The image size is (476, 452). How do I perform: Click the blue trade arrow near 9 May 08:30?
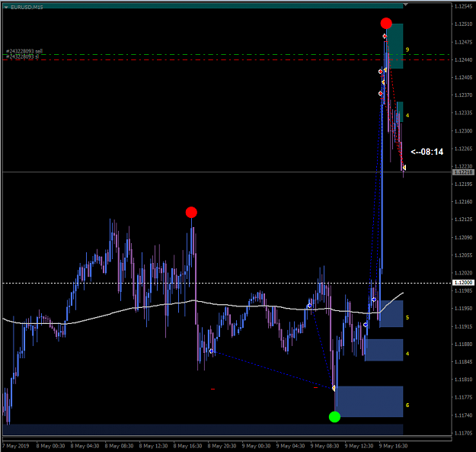[309, 306]
